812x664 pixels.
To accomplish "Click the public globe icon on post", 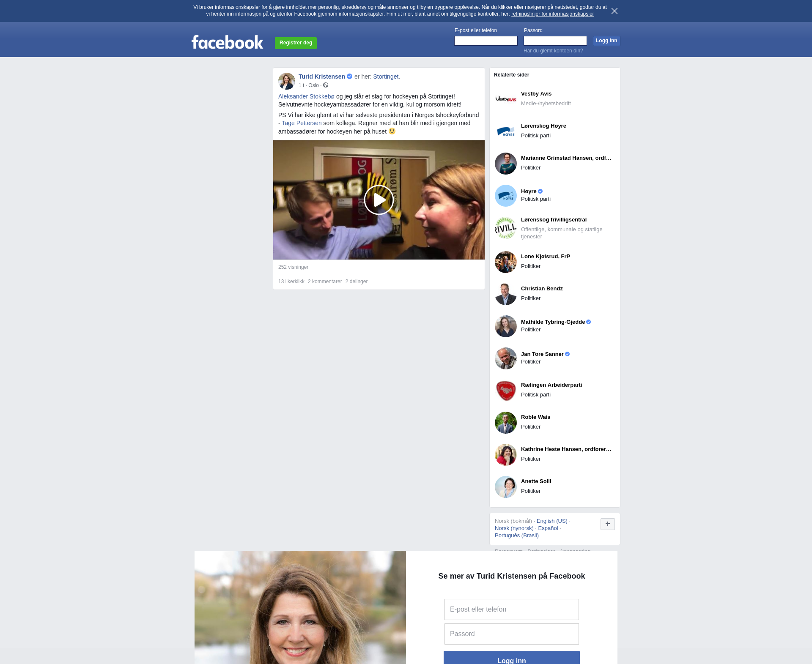I will [326, 85].
